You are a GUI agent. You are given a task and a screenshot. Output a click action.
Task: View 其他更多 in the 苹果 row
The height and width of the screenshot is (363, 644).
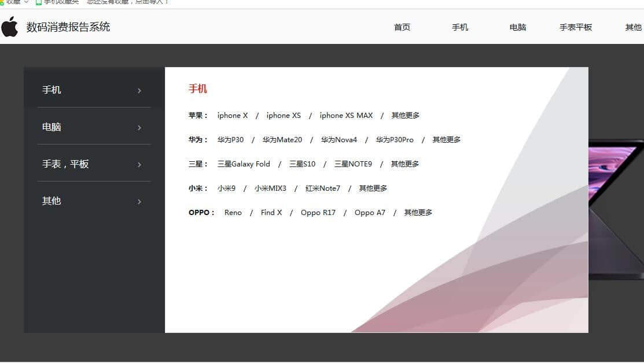tap(405, 116)
